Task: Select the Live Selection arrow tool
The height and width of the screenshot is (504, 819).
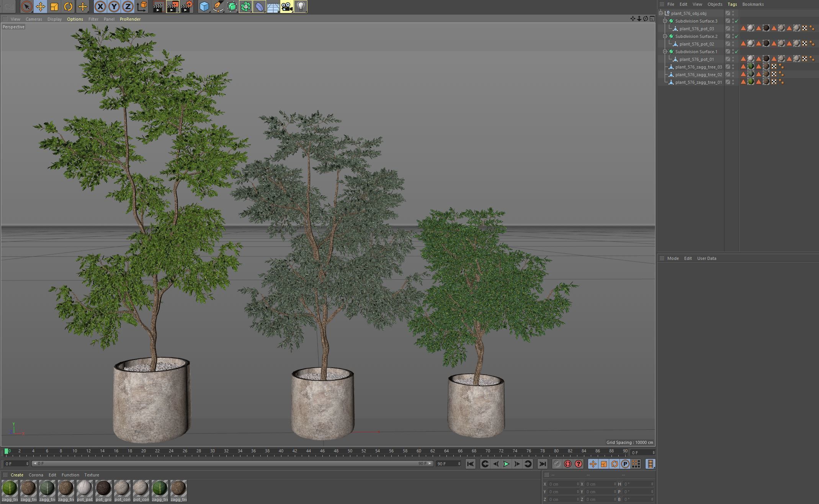Action: coord(26,7)
